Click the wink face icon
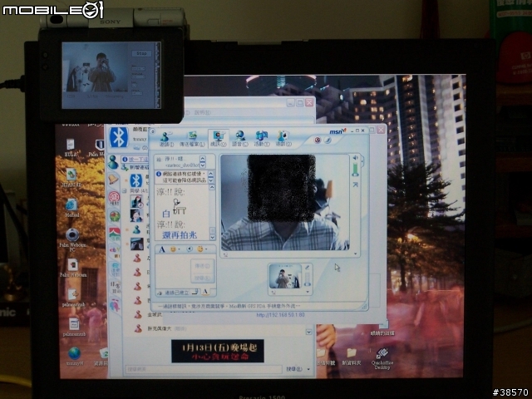The image size is (532, 399). pos(200,249)
